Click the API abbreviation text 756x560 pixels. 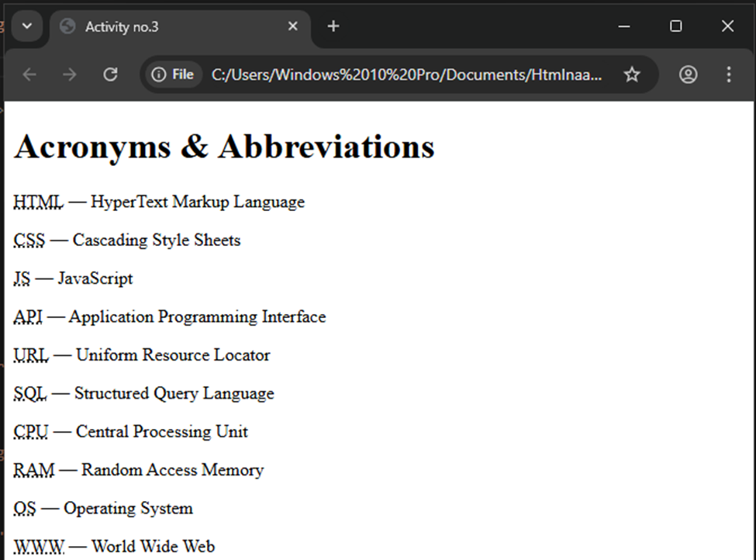coord(28,317)
